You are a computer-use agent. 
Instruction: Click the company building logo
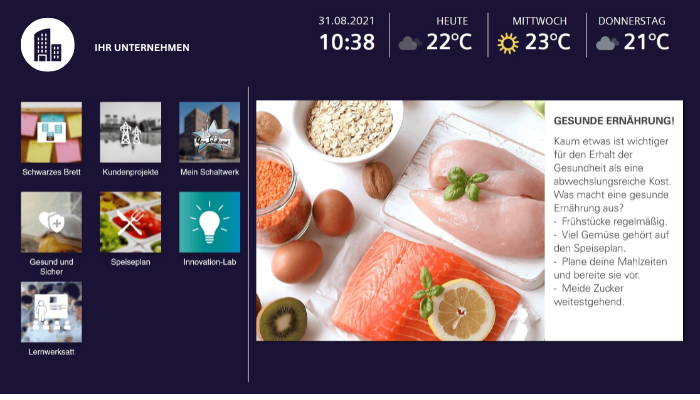tap(47, 45)
